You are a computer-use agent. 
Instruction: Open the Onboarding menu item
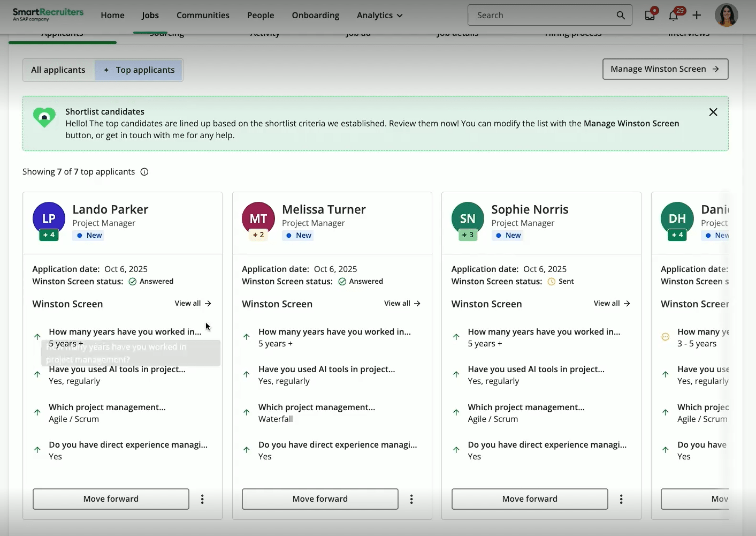pos(315,15)
